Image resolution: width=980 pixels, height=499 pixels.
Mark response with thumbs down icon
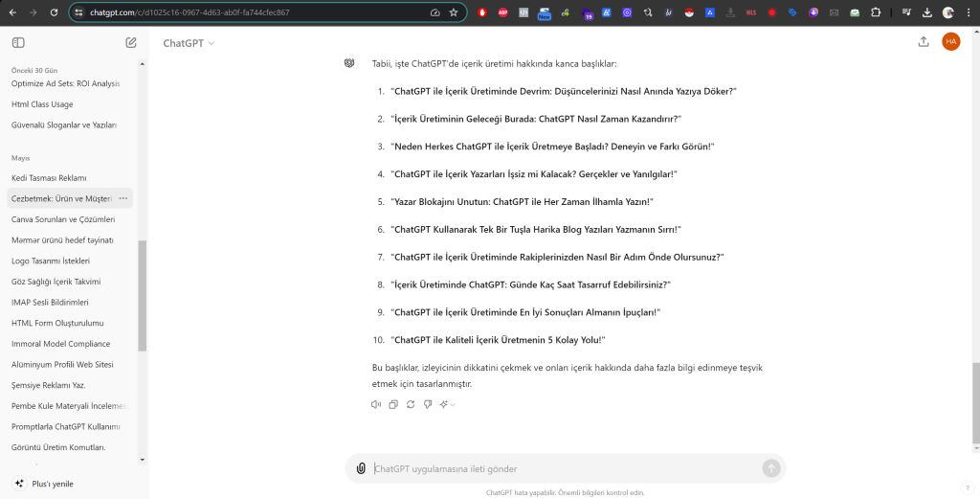point(428,404)
